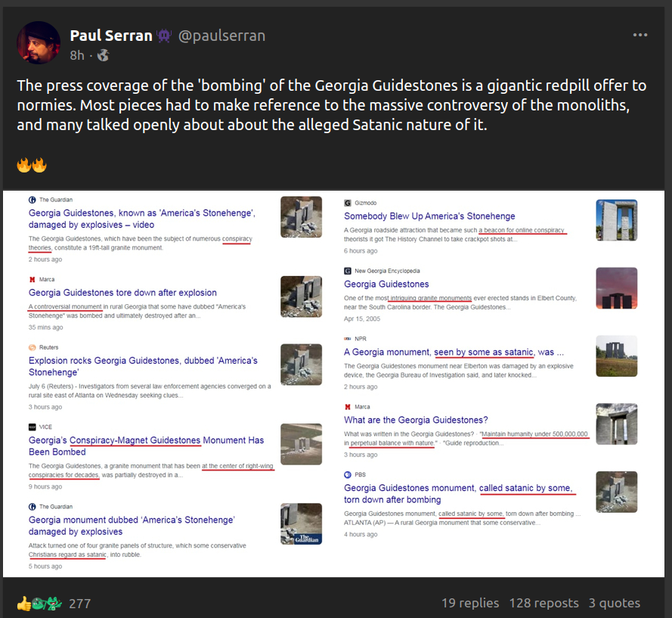This screenshot has width=672, height=618.
Task: View the 3 quotes
Action: (x=614, y=603)
